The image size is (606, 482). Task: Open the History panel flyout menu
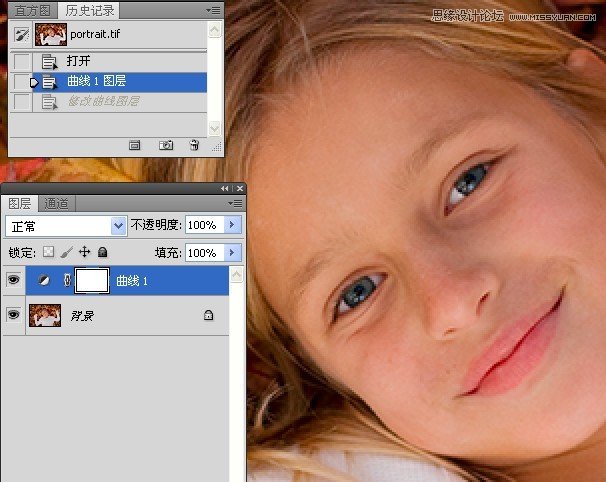click(x=214, y=10)
